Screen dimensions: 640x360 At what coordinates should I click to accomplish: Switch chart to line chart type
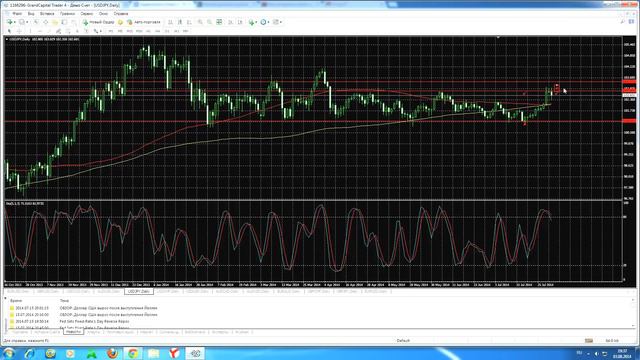click(x=189, y=22)
